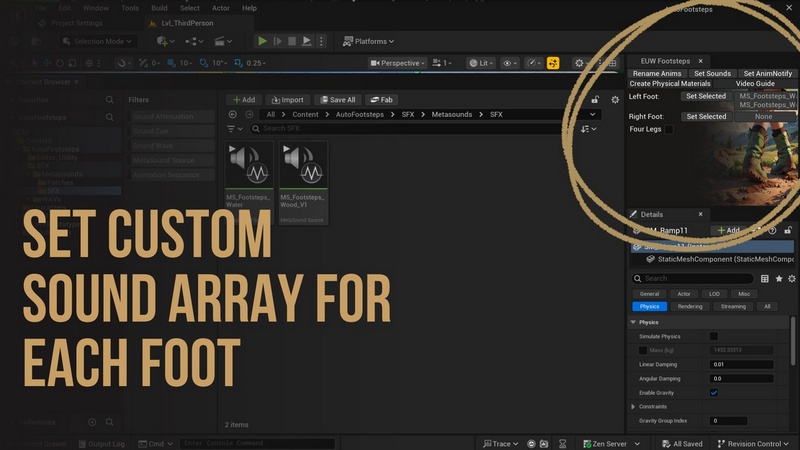Uncheck the Enable Gravity checkbox
The image size is (800, 450).
coord(714,393)
